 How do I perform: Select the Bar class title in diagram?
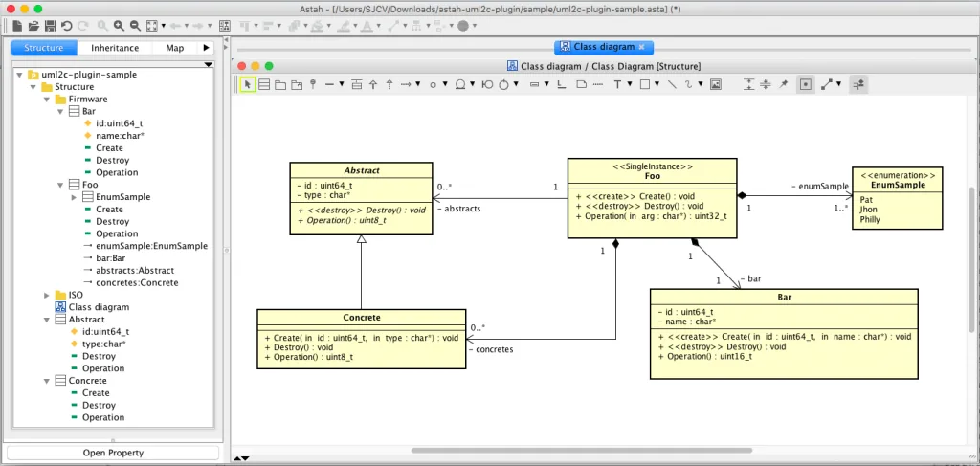[x=785, y=298]
